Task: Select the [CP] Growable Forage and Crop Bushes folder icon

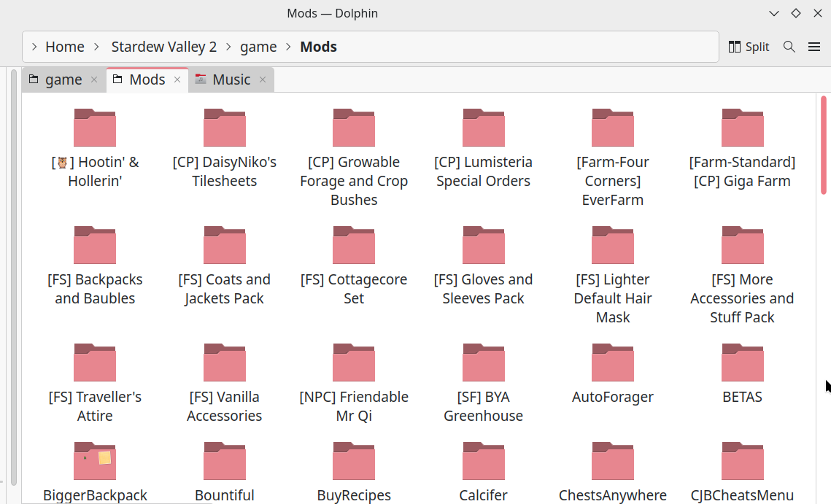Action: pyautogui.click(x=354, y=128)
